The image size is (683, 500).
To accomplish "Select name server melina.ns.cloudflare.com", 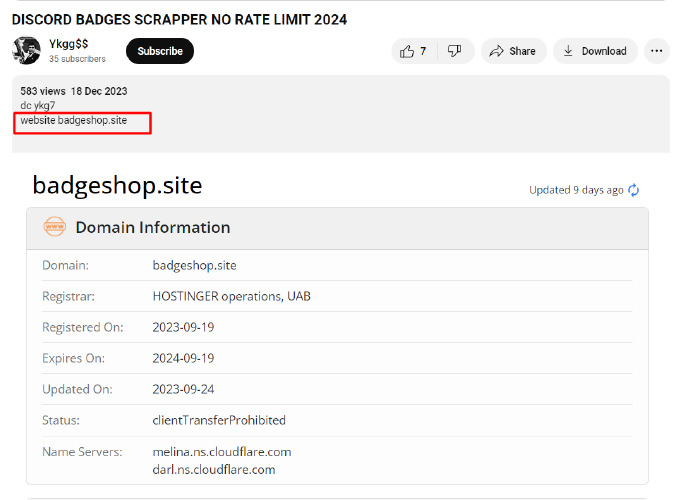I will pos(222,452).
